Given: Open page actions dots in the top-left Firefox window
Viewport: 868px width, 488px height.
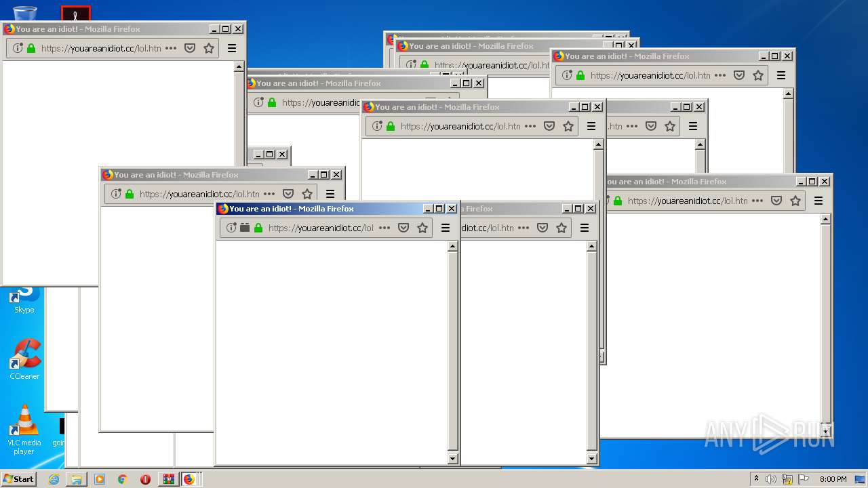Looking at the screenshot, I should click(x=171, y=48).
